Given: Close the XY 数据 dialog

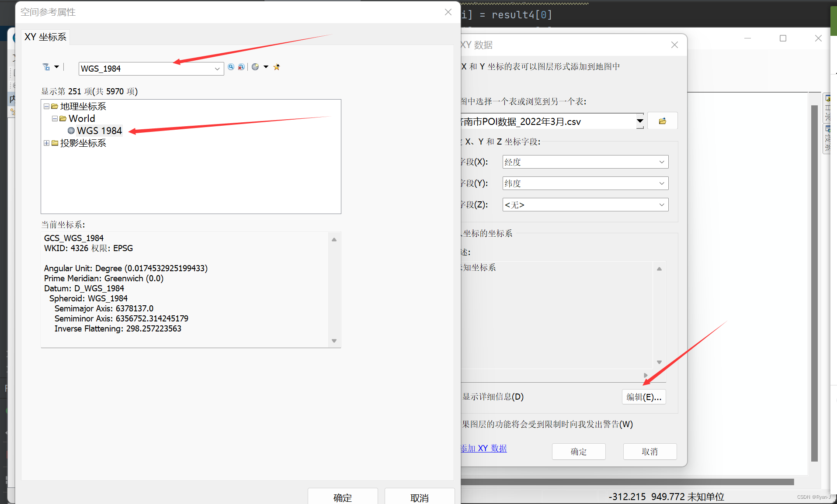Looking at the screenshot, I should pos(674,45).
